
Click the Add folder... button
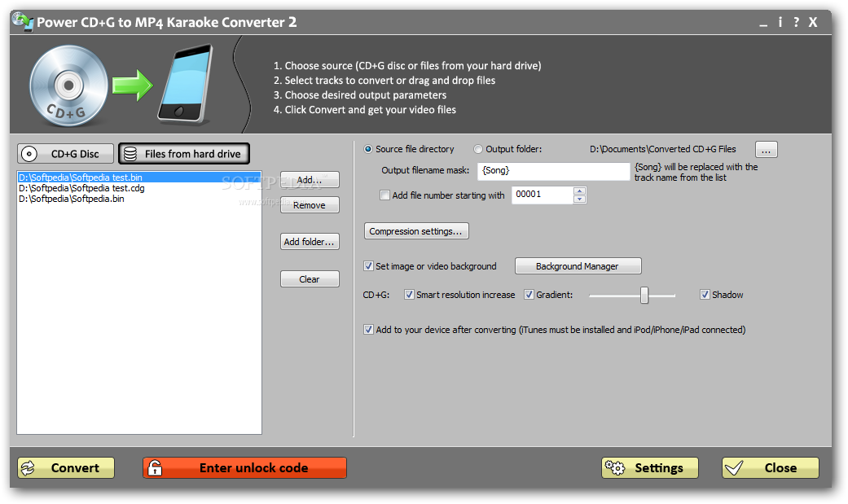click(x=310, y=242)
